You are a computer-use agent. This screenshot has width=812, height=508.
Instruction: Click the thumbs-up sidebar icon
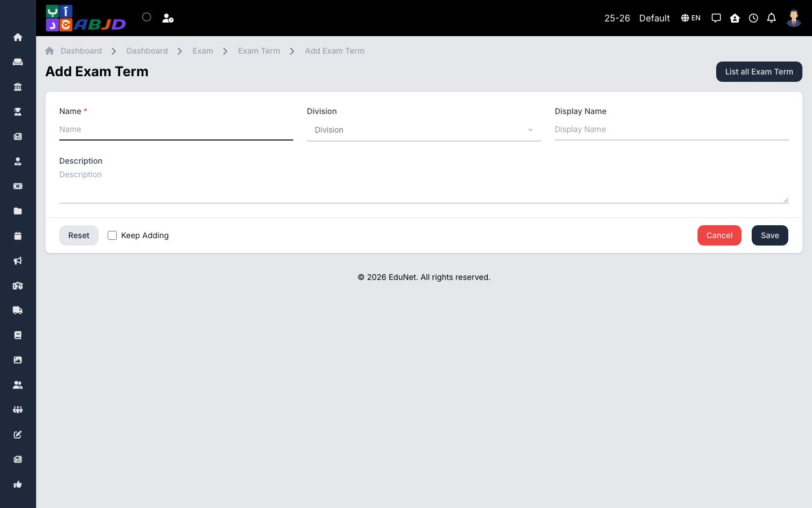click(17, 484)
